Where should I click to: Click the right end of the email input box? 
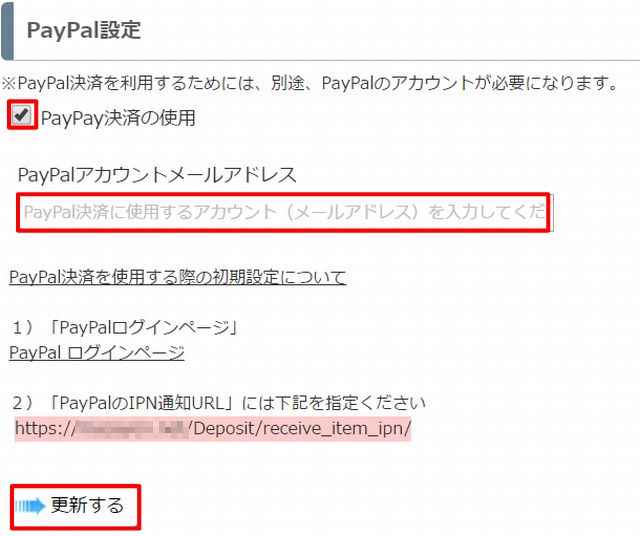549,213
